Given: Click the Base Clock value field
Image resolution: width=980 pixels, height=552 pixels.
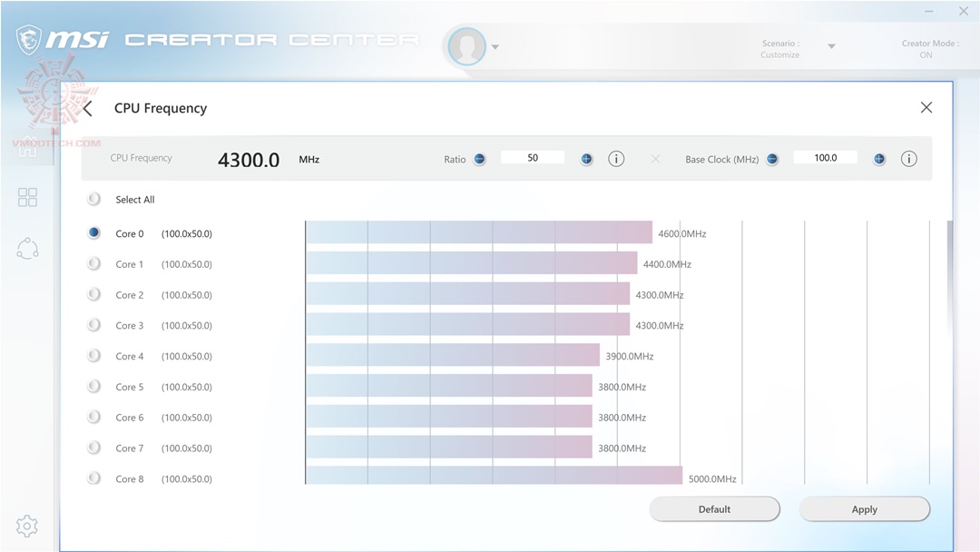Looking at the screenshot, I should 825,158.
